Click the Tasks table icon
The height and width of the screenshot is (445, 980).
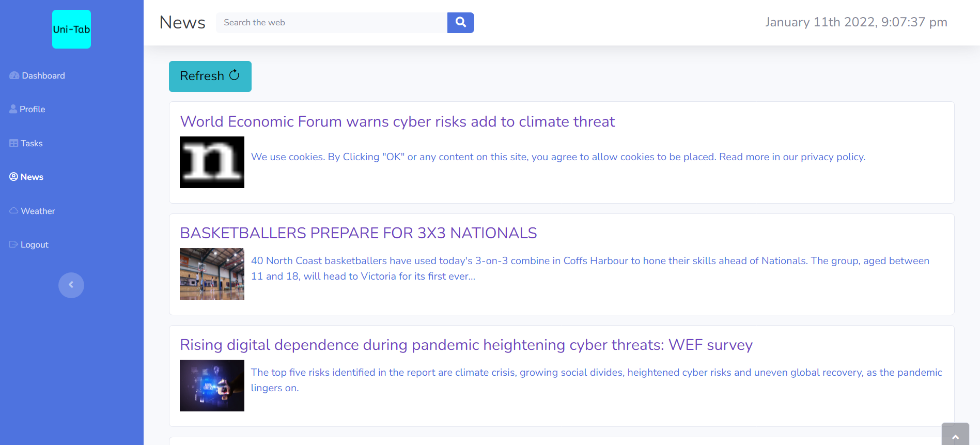coord(14,143)
